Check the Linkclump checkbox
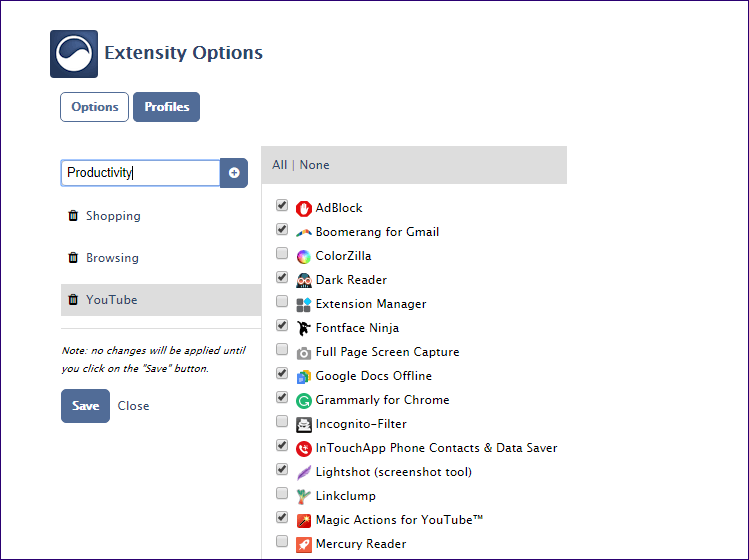749x560 pixels. (x=282, y=493)
